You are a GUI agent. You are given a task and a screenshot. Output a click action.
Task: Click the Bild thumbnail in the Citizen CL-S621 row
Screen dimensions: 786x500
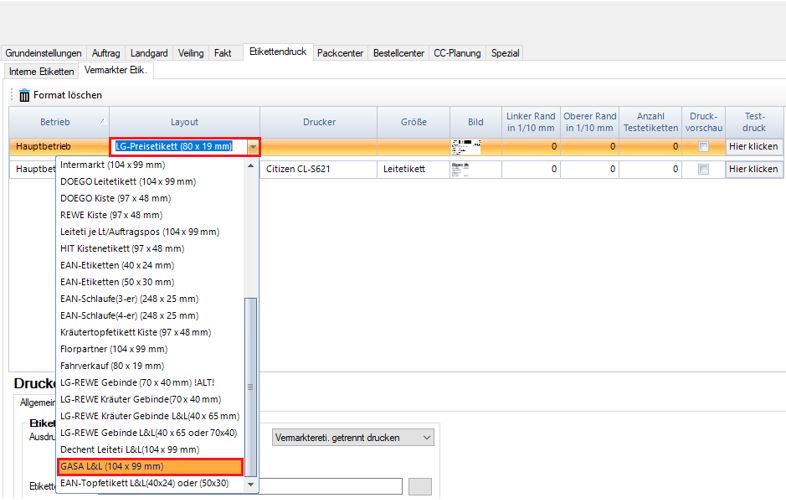(x=461, y=169)
